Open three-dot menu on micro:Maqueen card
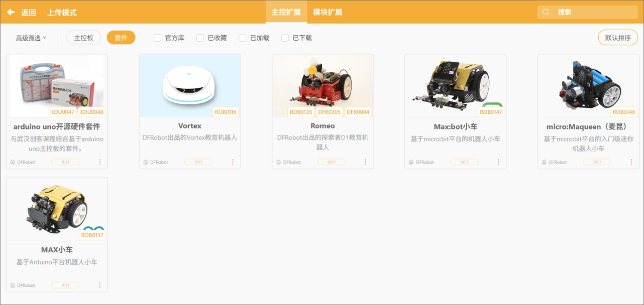This screenshot has height=305, width=644. tap(631, 162)
